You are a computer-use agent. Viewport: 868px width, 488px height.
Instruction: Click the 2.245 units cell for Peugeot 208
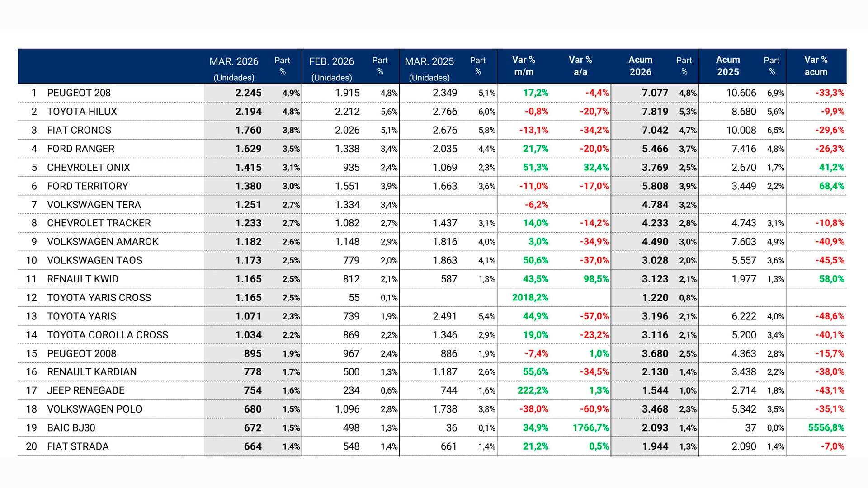click(248, 93)
